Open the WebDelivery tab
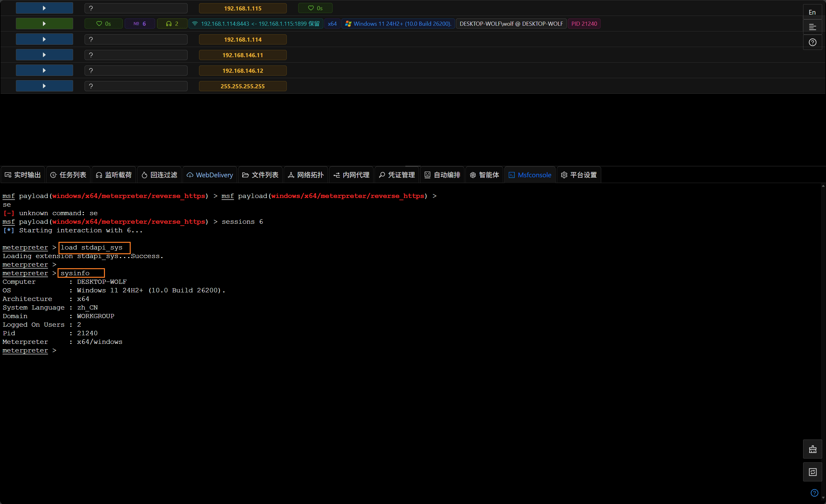 [210, 175]
